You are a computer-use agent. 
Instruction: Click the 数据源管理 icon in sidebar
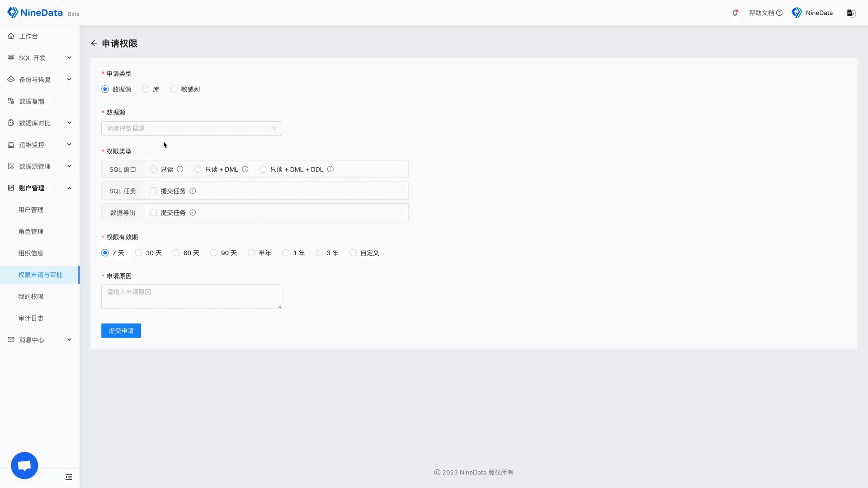[11, 166]
